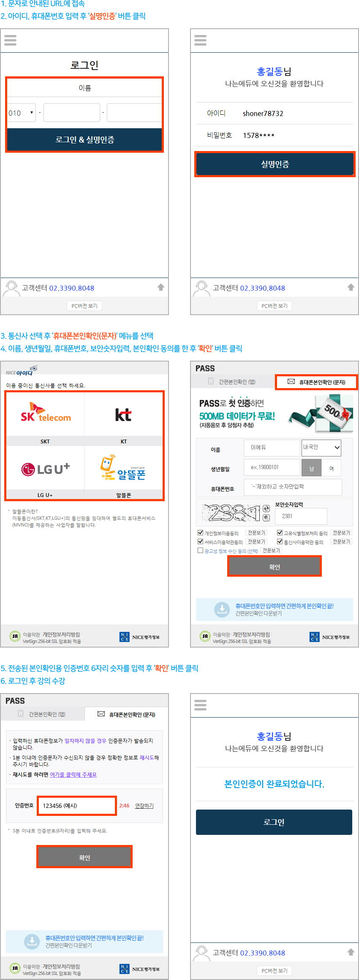
Task: Play the captcha audio with speaker icon
Action: click(266, 518)
